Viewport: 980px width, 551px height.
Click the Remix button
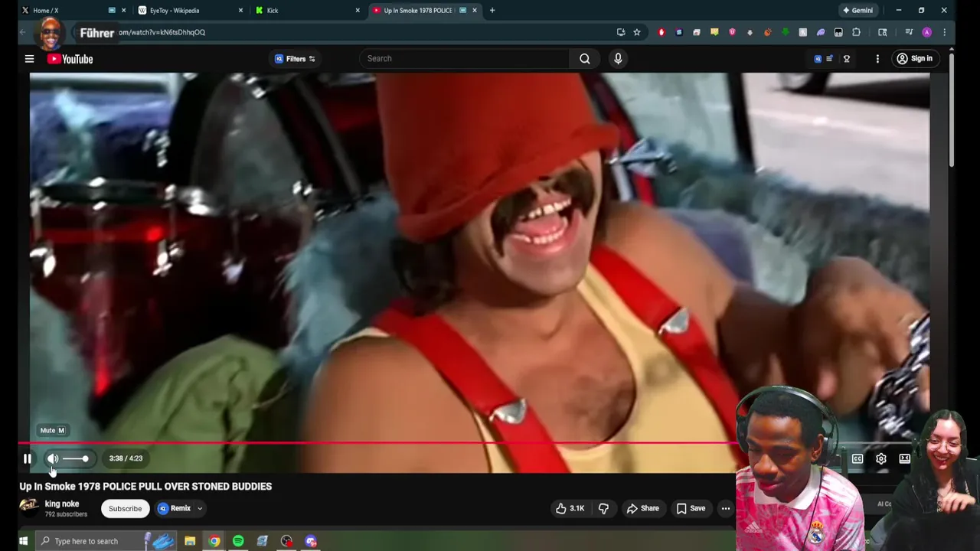[175, 508]
